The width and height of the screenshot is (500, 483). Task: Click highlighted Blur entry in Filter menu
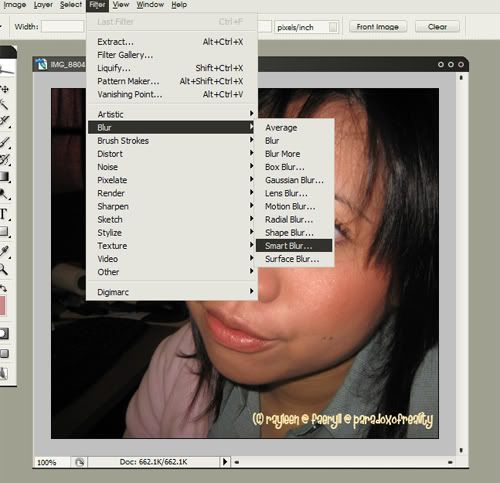pos(172,127)
